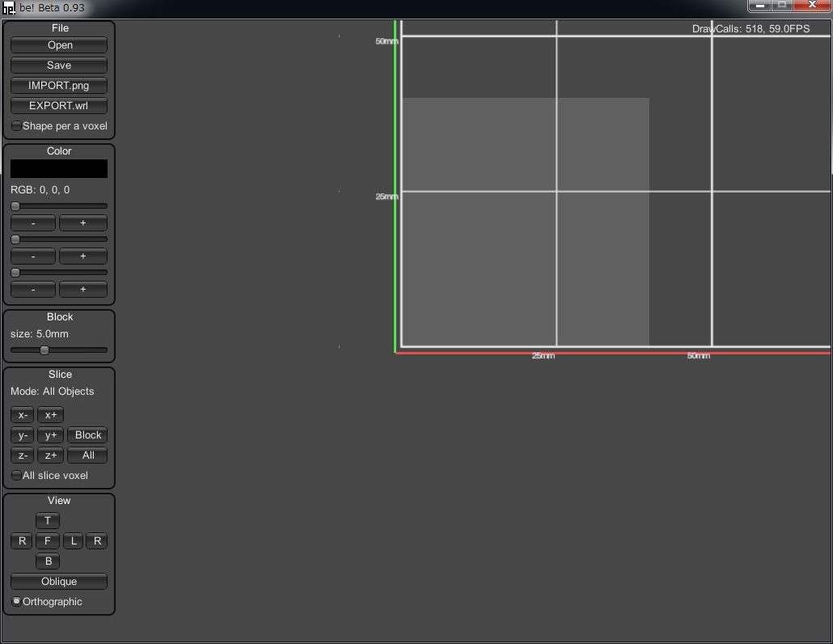Import a PNG with IMPORT.png
This screenshot has width=833, height=644.
(x=59, y=86)
